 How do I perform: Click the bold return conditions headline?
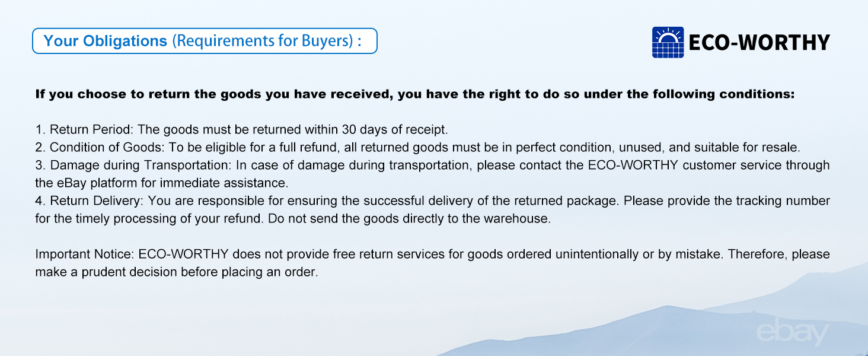(414, 94)
